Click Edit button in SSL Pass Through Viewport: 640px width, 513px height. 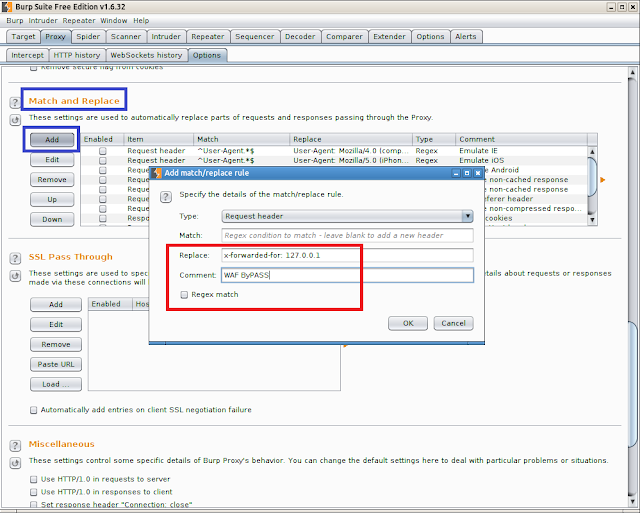point(56,324)
